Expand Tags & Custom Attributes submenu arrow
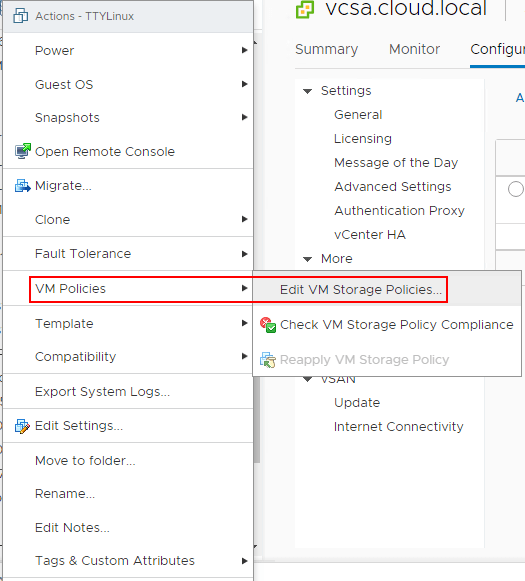The width and height of the screenshot is (525, 581). pos(244,561)
